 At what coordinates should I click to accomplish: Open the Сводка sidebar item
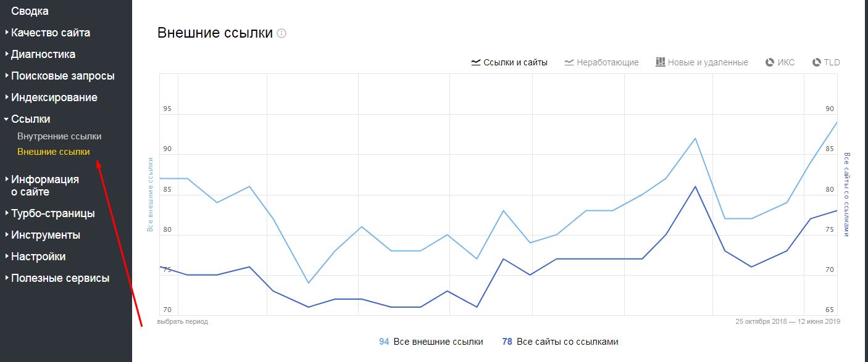click(x=30, y=11)
